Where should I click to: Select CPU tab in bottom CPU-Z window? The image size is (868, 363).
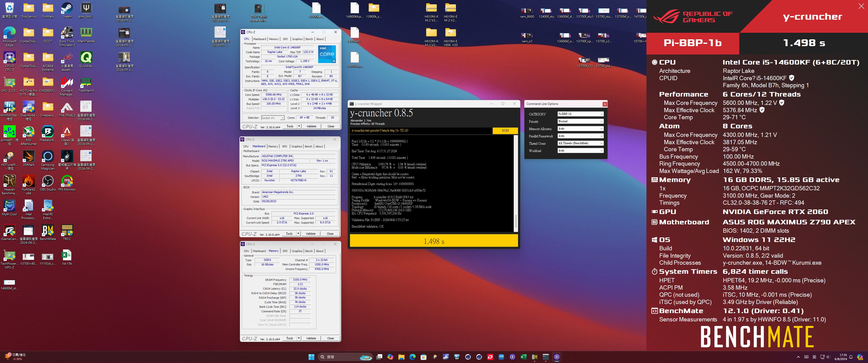point(246,251)
